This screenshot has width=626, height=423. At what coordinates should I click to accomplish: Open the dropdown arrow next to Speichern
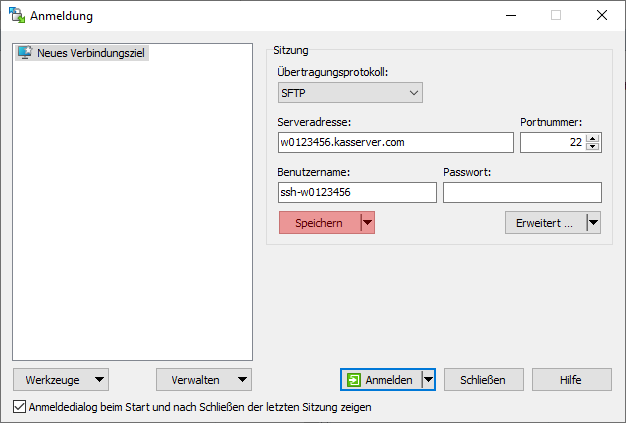pos(367,223)
